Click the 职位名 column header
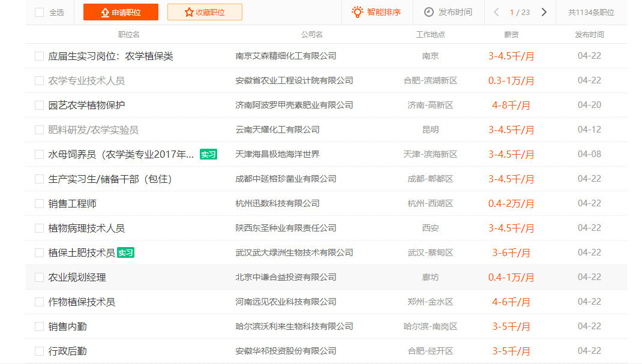Screen dimensions: 642x364 [128, 35]
